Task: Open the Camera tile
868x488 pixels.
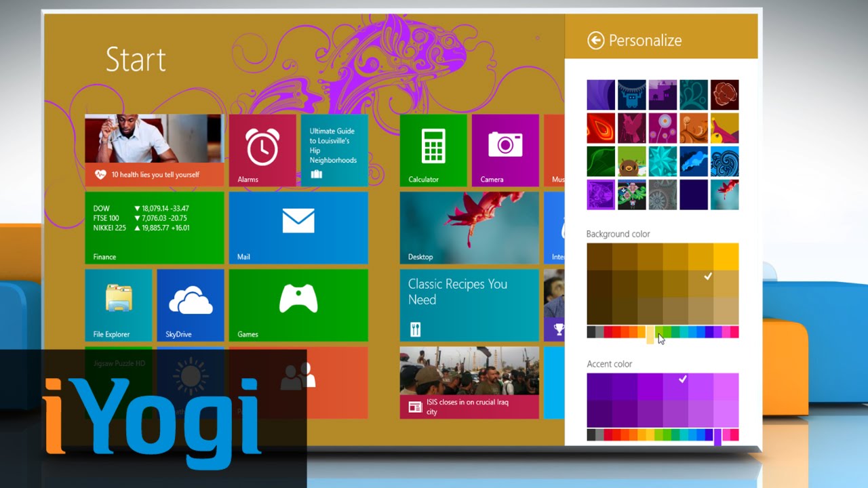Action: pos(505,150)
